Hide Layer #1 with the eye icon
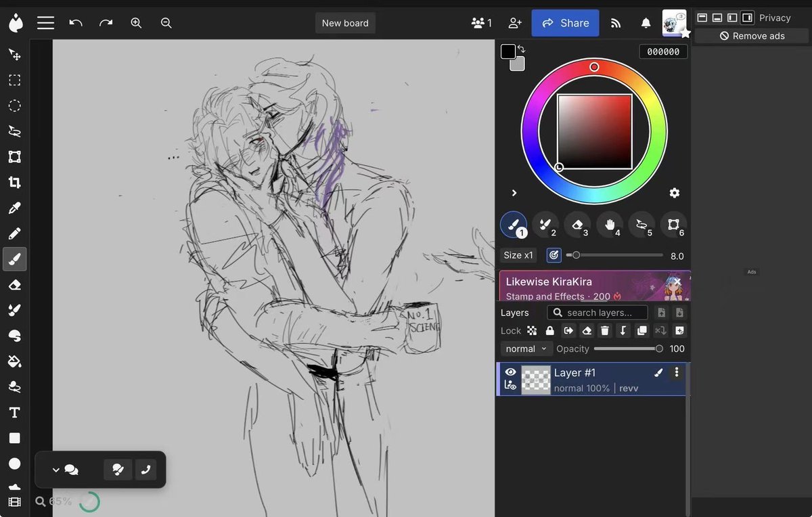Image resolution: width=812 pixels, height=517 pixels. coord(510,372)
